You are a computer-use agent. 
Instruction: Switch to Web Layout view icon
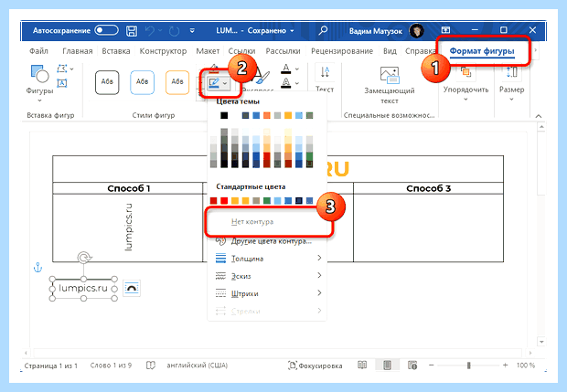(x=412, y=366)
